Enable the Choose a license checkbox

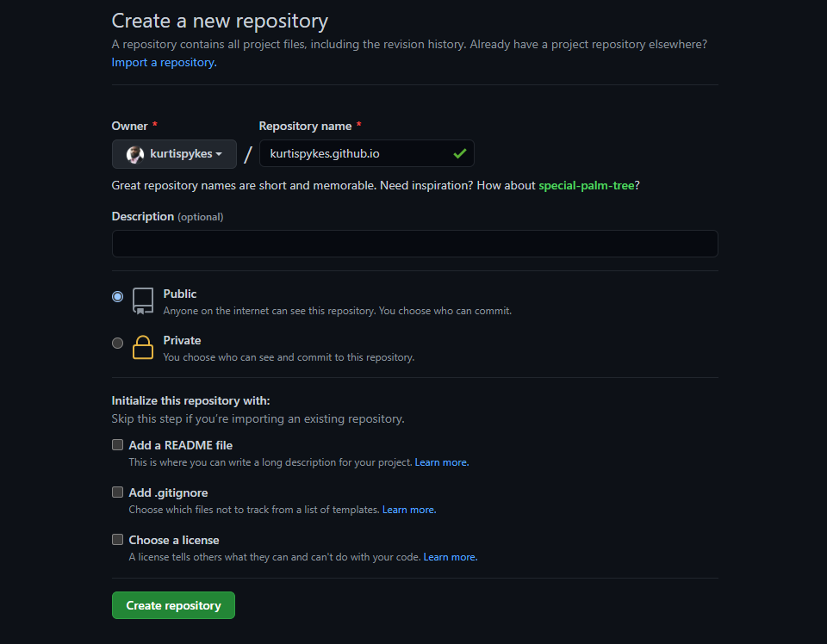click(x=117, y=539)
